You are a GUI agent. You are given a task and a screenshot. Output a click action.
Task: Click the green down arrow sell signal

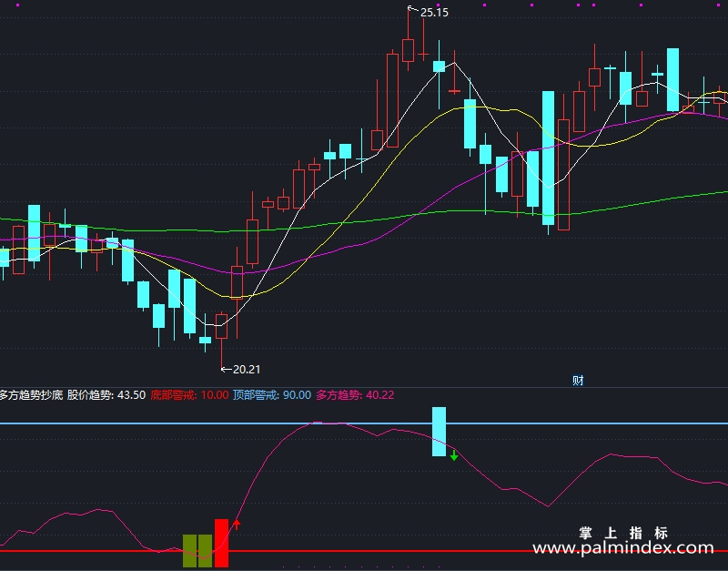(x=454, y=455)
